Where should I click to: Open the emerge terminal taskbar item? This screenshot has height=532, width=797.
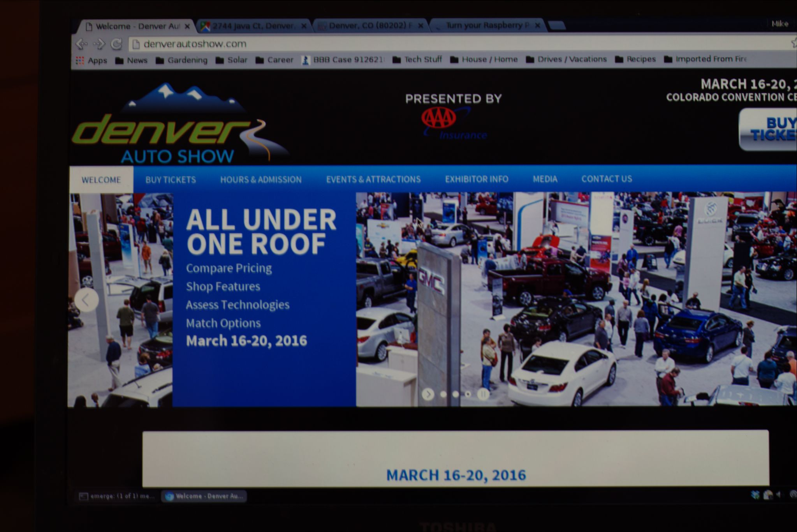click(117, 496)
